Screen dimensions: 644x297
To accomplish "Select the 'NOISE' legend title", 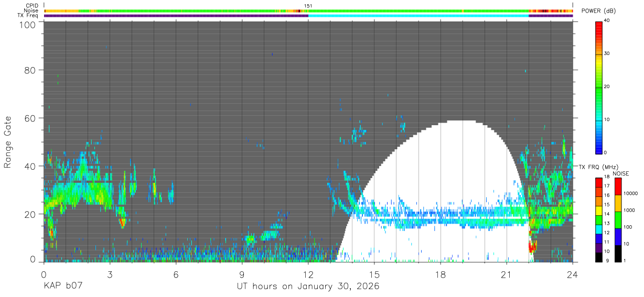I will [x=620, y=173].
